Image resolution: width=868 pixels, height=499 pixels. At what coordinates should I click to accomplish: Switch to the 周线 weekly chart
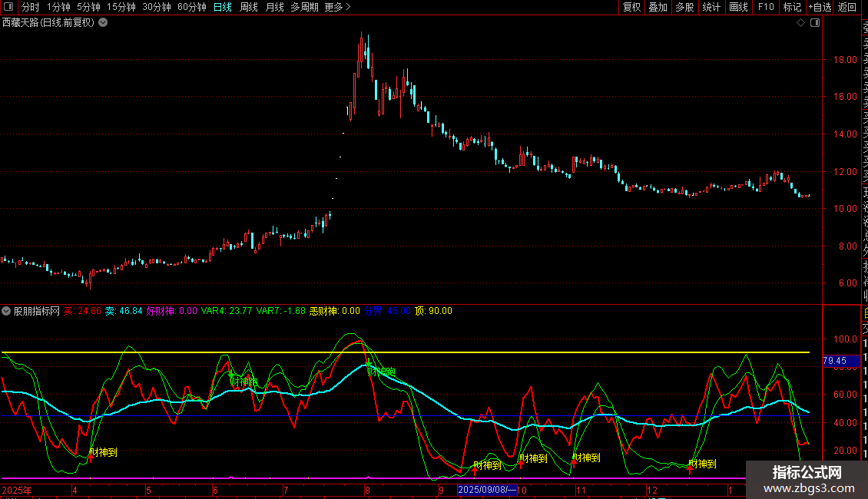click(x=249, y=7)
